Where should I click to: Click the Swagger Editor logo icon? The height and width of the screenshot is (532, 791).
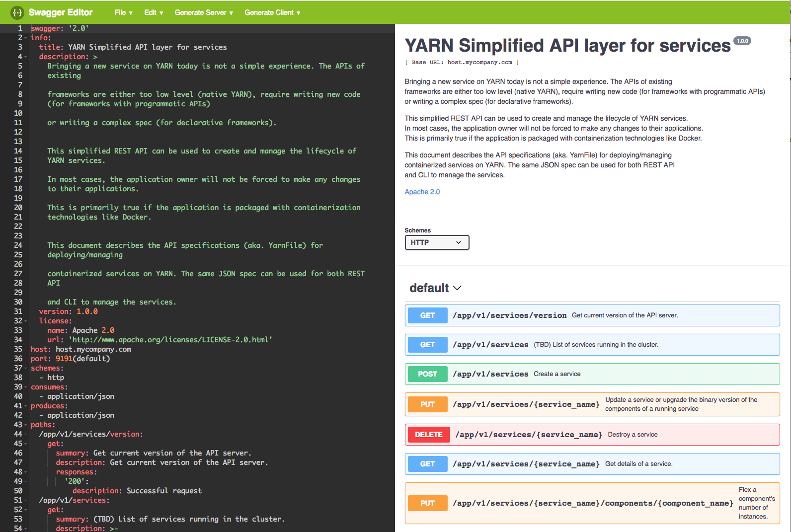[17, 12]
